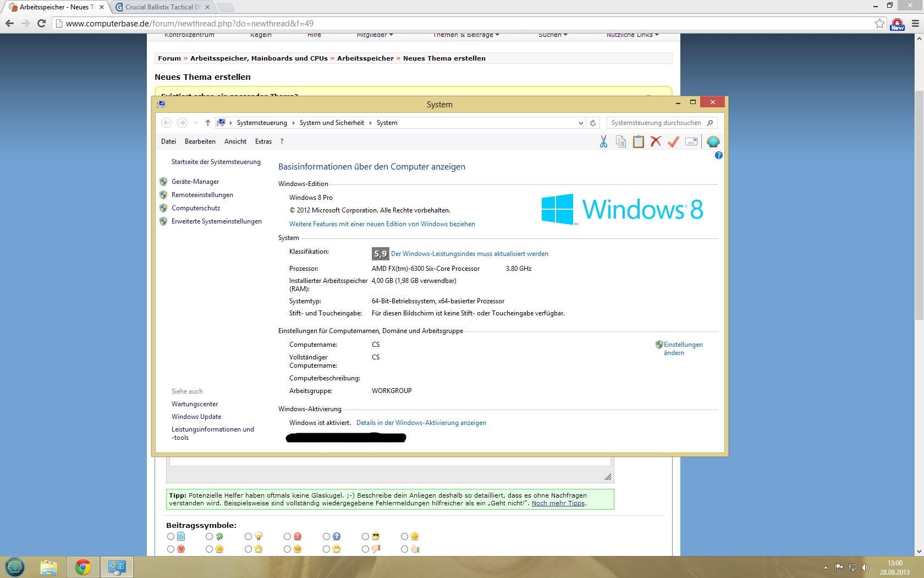Viewport: 924px width, 578px height.
Task: Click the Computerschutz sidebar link
Action: (x=196, y=208)
